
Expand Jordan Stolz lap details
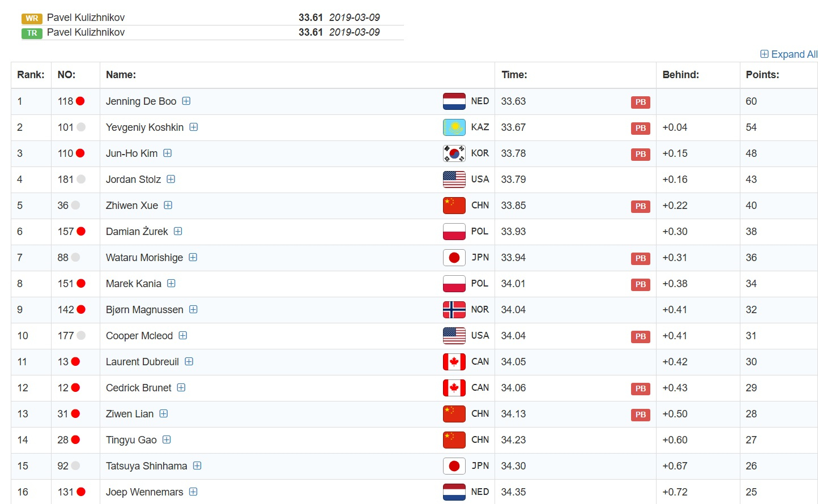tap(171, 180)
